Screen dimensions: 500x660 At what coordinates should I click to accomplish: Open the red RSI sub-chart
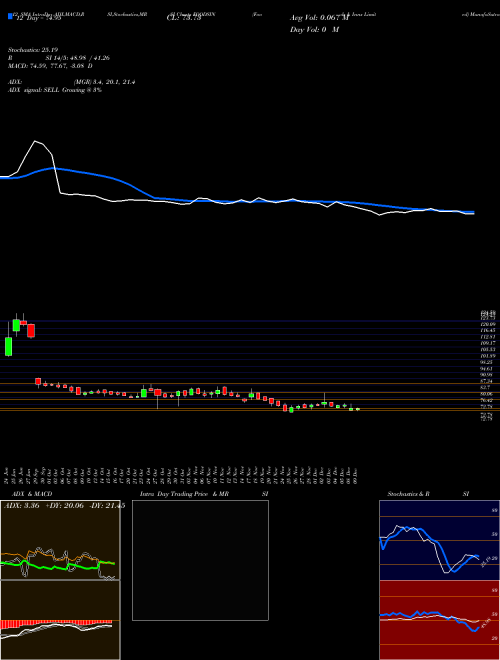[439, 620]
